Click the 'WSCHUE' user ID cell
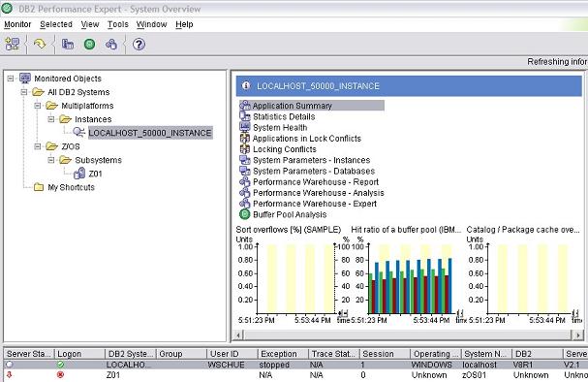 click(x=226, y=365)
